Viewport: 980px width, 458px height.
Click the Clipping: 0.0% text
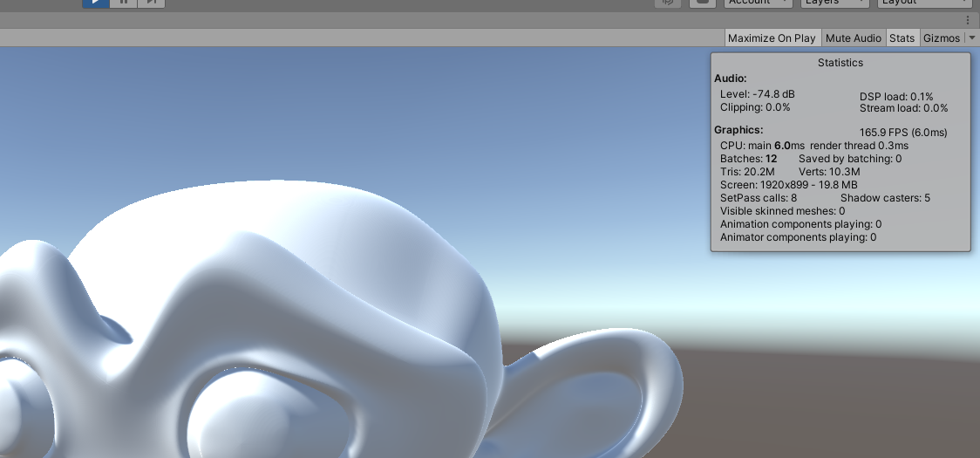(x=755, y=107)
